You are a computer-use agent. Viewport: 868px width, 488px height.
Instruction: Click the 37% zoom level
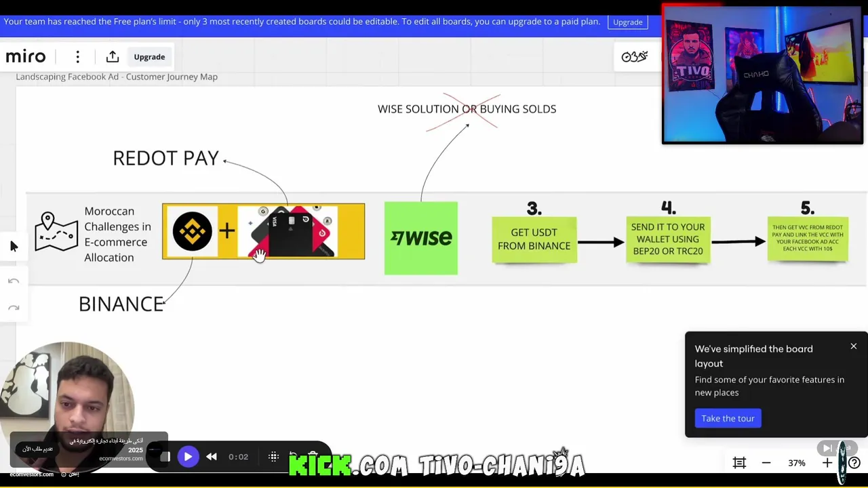tap(796, 463)
